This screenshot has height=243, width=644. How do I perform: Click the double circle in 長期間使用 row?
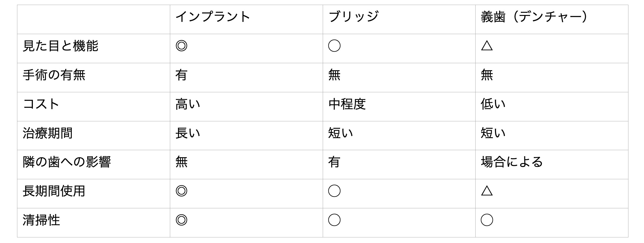click(x=181, y=191)
